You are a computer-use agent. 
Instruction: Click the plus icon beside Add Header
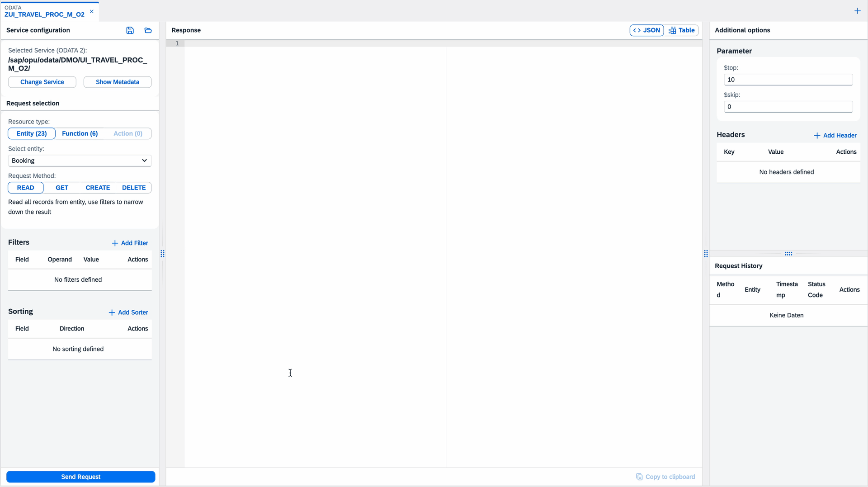coord(817,136)
